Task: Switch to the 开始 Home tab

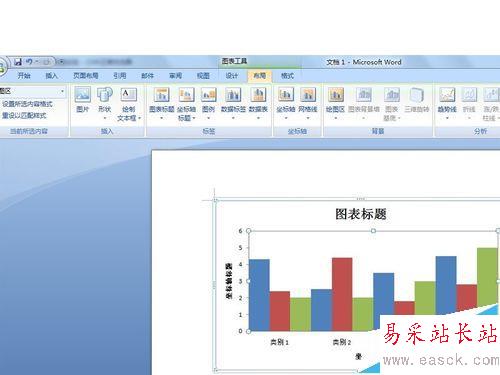Action: pos(24,76)
